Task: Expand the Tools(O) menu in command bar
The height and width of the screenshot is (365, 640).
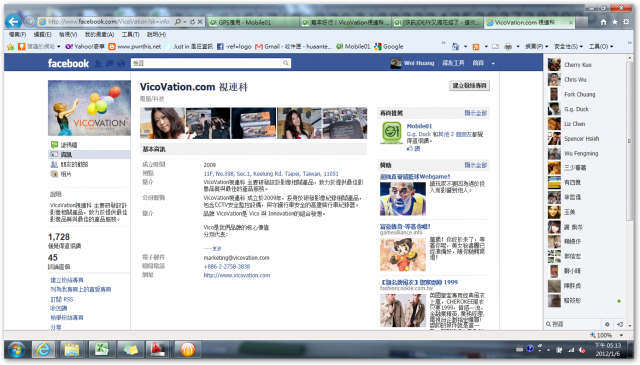Action: click(601, 47)
